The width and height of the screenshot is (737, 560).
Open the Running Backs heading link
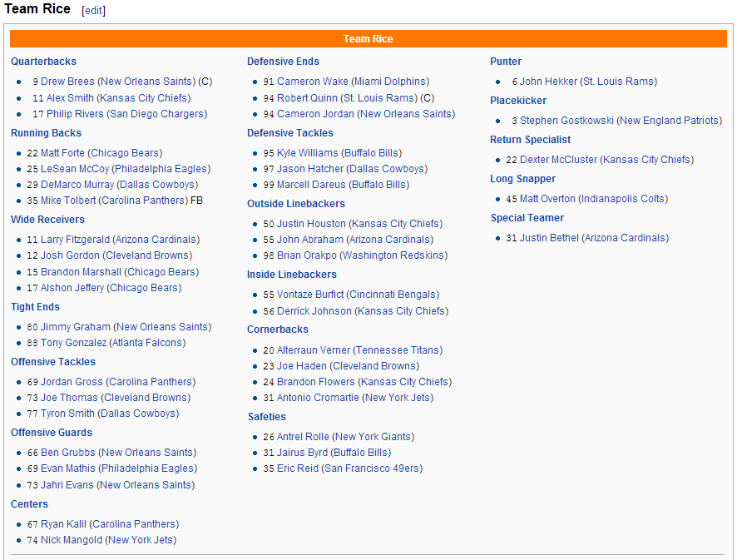[x=46, y=133]
